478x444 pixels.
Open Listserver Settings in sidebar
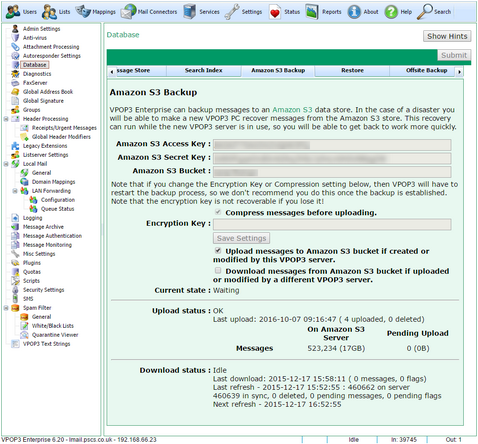45,155
